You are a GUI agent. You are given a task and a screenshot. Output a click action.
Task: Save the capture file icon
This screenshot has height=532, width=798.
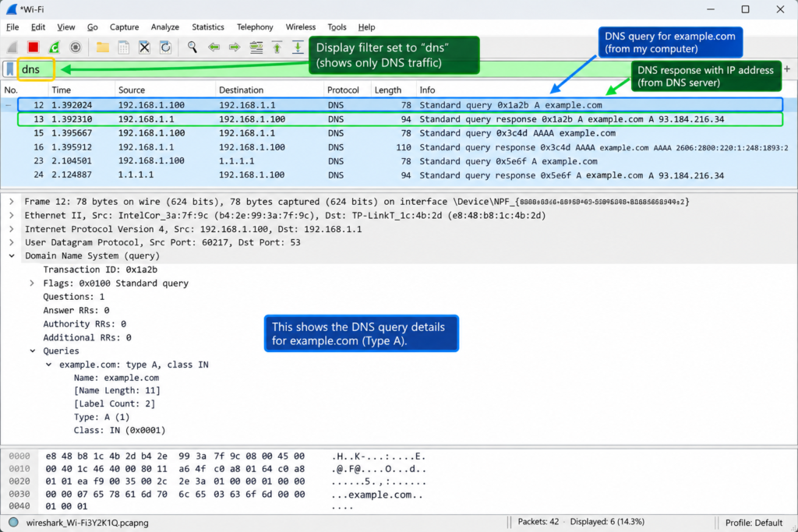point(124,48)
